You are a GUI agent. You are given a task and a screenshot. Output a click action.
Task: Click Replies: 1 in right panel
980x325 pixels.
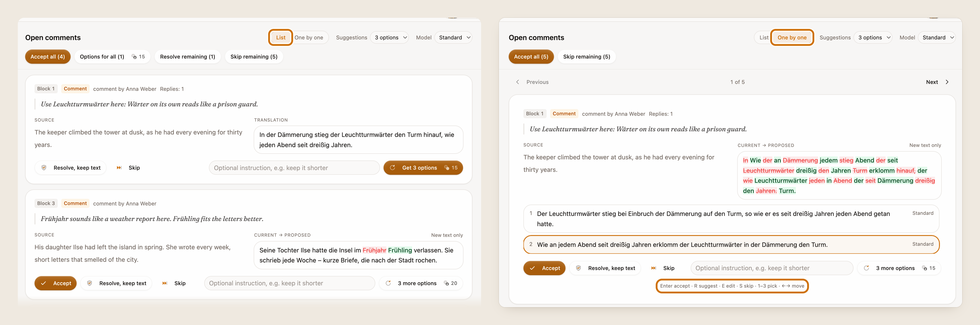[660, 114]
